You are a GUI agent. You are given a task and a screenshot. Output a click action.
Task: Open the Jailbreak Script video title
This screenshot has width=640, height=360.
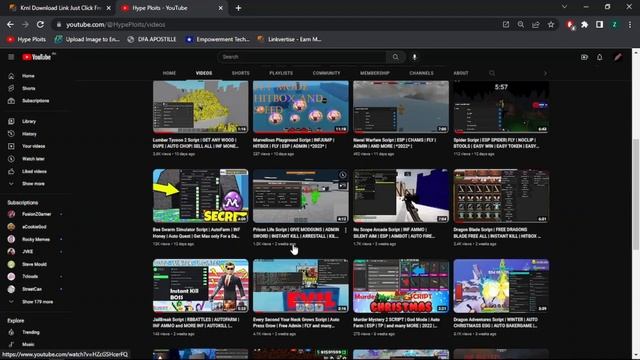[x=196, y=322]
